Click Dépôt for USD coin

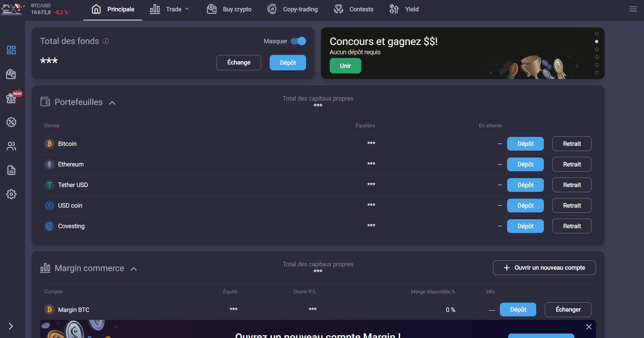click(525, 206)
